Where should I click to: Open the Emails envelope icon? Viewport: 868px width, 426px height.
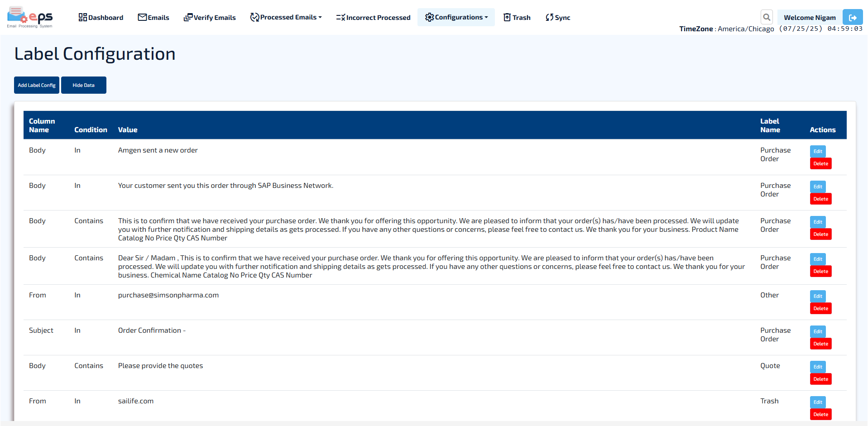(x=142, y=17)
